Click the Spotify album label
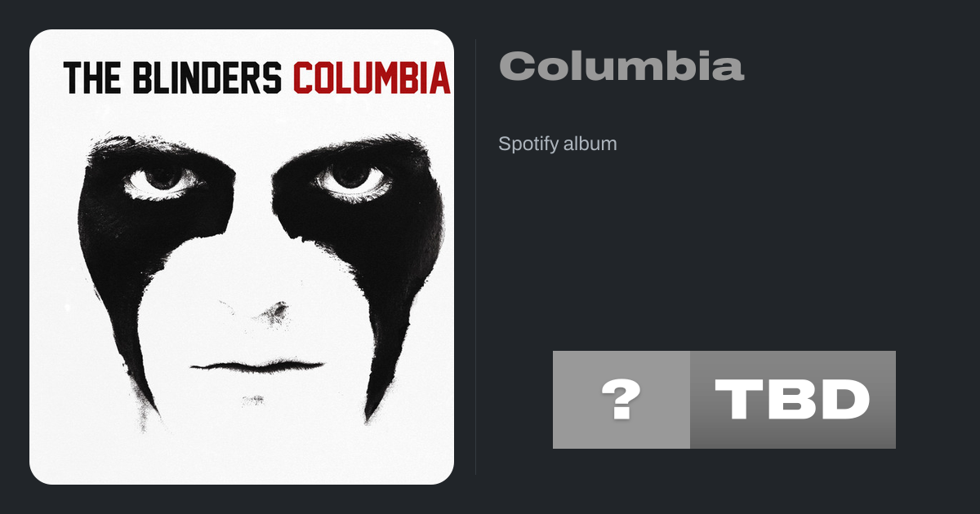The height and width of the screenshot is (514, 980). [x=558, y=144]
